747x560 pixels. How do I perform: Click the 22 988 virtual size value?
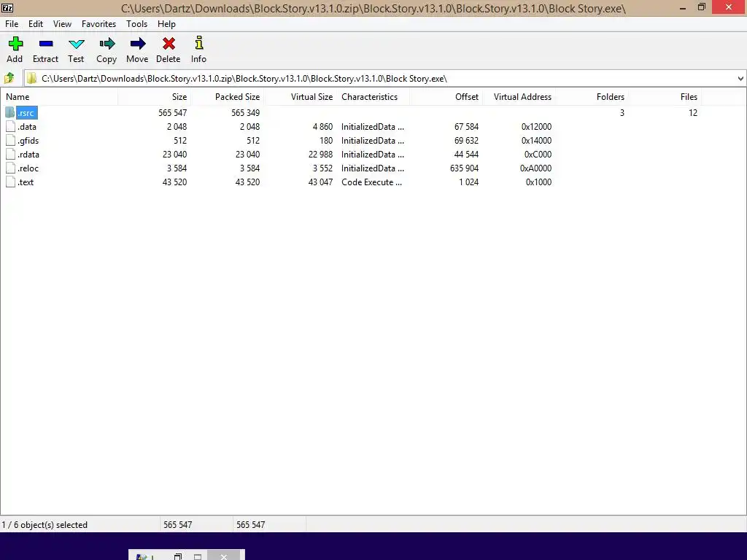click(321, 155)
